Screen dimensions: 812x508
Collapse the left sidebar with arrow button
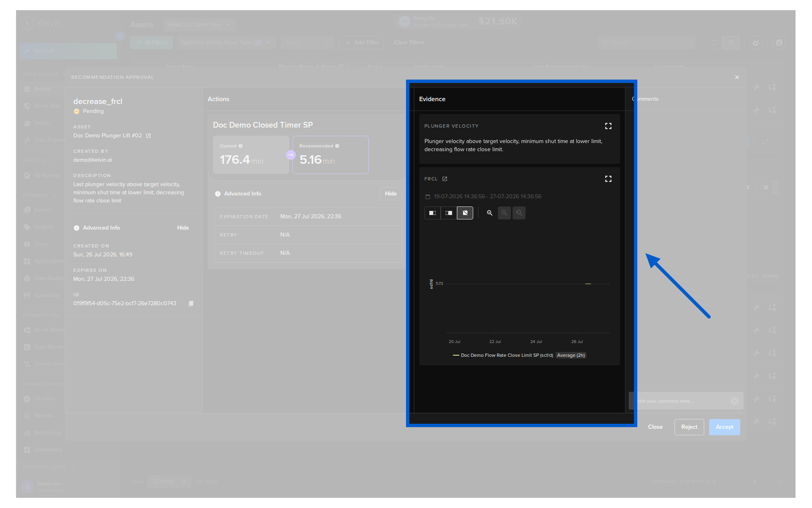point(120,36)
